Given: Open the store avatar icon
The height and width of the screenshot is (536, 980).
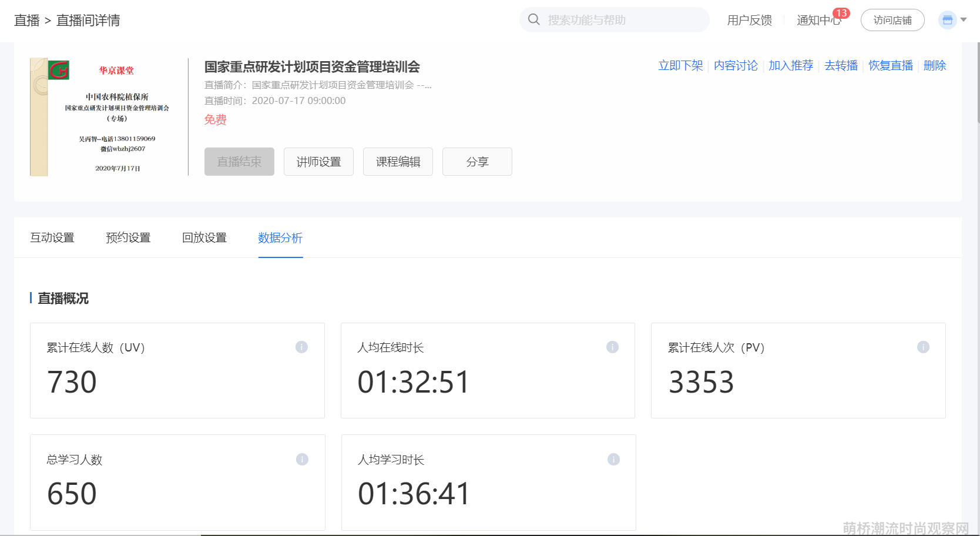Looking at the screenshot, I should 947,20.
